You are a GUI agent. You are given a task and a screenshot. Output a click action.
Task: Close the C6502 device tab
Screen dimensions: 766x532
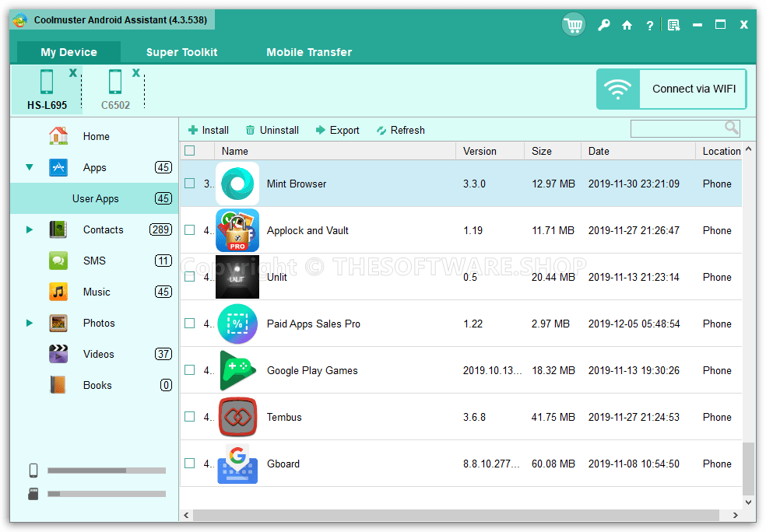(135, 73)
